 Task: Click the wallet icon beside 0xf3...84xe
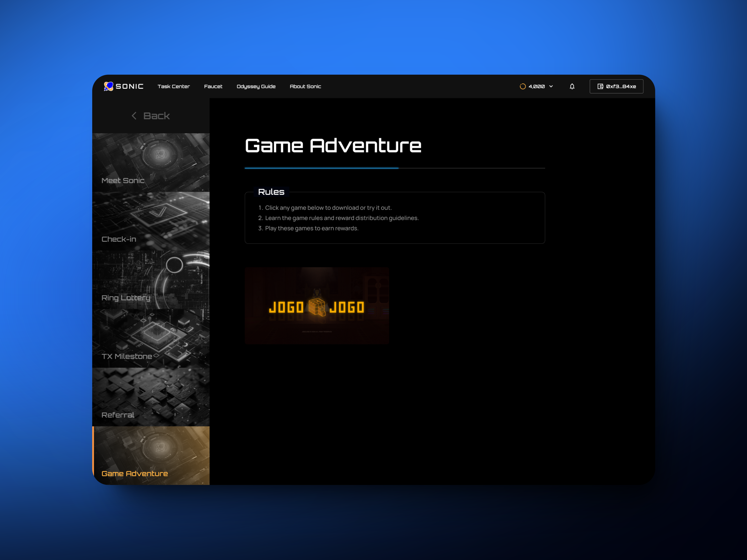(x=600, y=86)
